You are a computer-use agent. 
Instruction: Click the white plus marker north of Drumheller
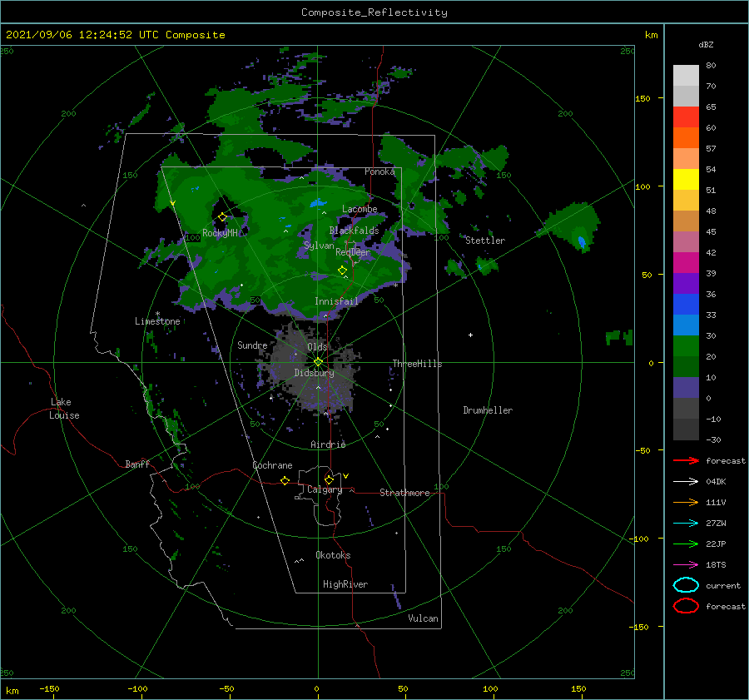point(470,335)
